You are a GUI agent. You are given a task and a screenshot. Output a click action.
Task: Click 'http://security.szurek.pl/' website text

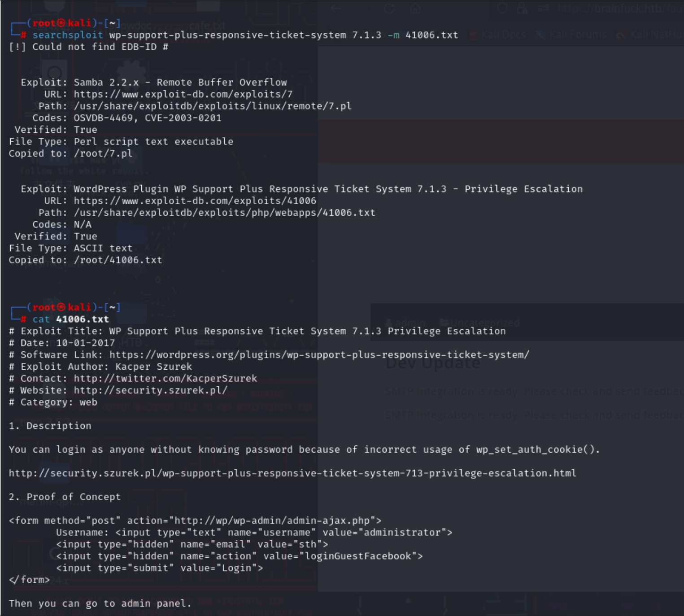coord(151,390)
